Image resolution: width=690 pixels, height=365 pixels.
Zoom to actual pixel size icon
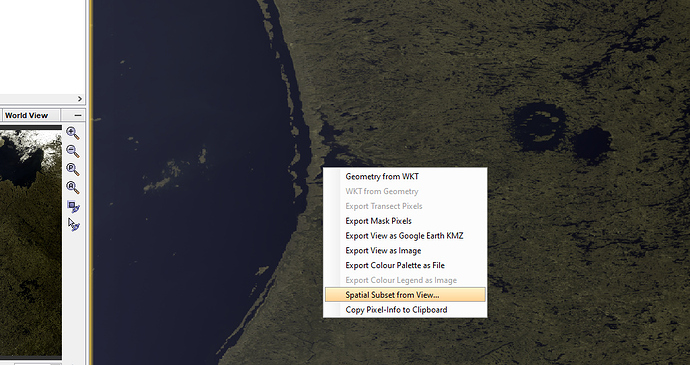(x=73, y=170)
